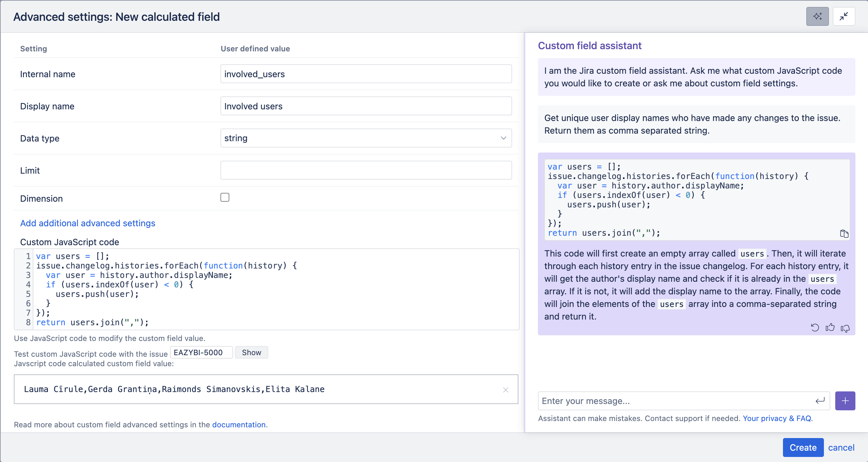Click the Limit input field
Image resolution: width=868 pixels, height=462 pixels.
[366, 170]
